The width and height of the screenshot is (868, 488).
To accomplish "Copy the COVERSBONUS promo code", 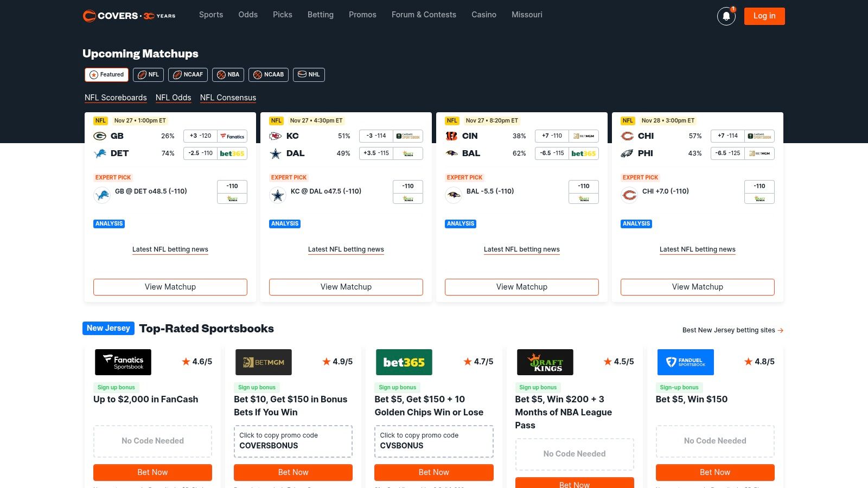I will click(293, 441).
